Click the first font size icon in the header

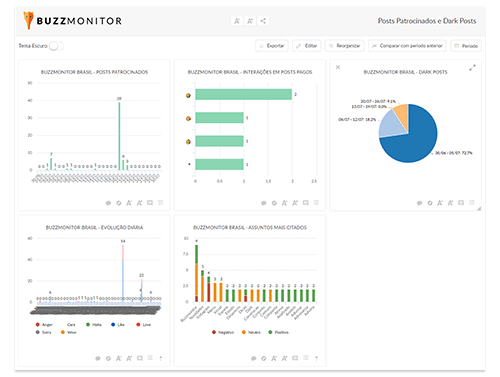237,21
